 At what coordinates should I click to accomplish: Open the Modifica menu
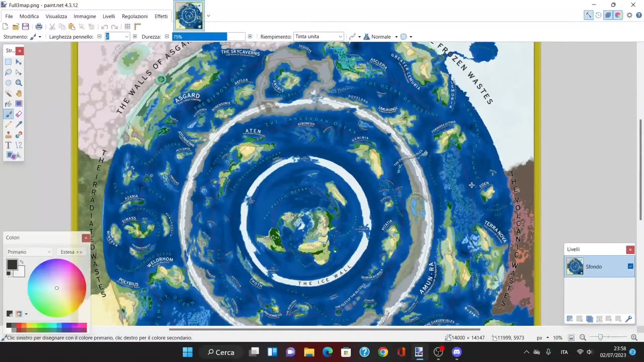click(x=29, y=16)
